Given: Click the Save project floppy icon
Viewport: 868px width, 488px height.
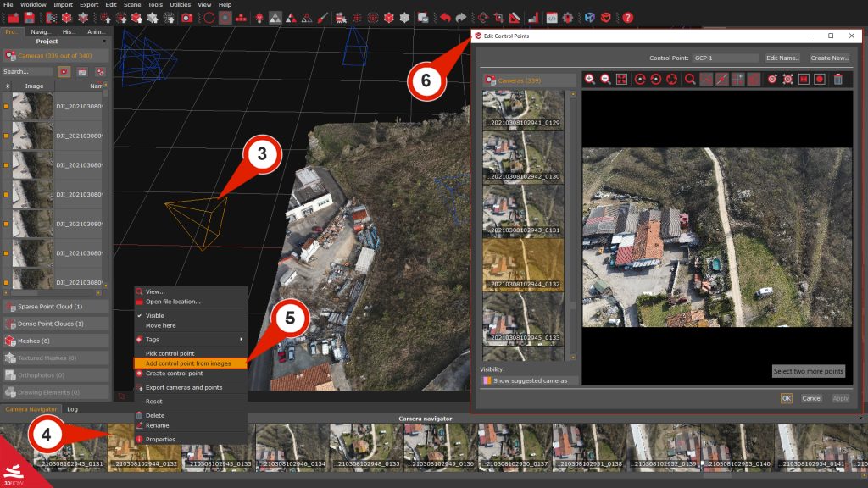Looking at the screenshot, I should (30, 18).
